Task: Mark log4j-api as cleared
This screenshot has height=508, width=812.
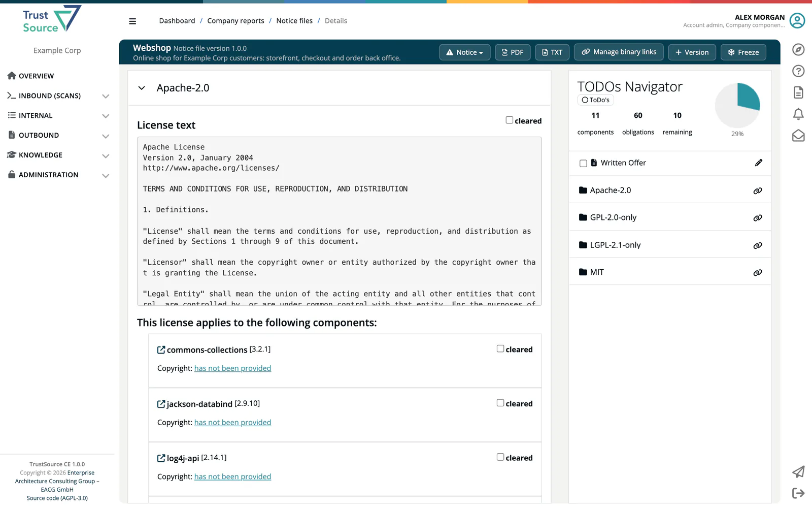Action: click(500, 457)
